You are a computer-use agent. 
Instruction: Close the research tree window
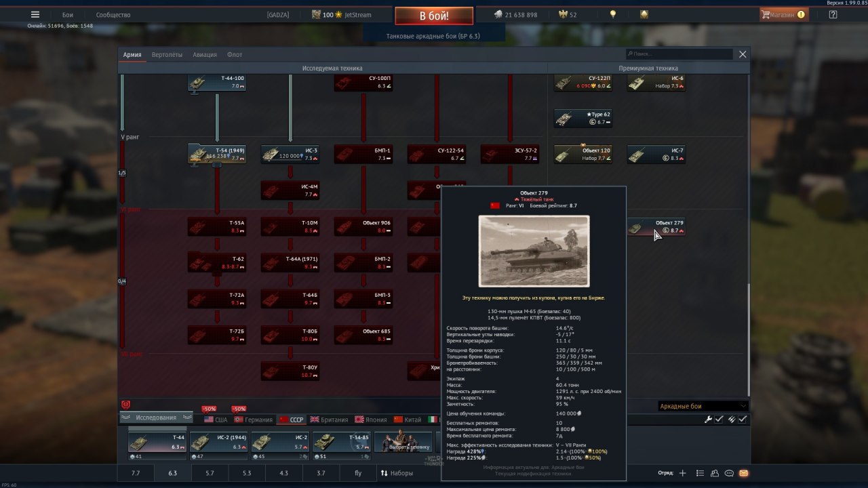[x=743, y=54]
